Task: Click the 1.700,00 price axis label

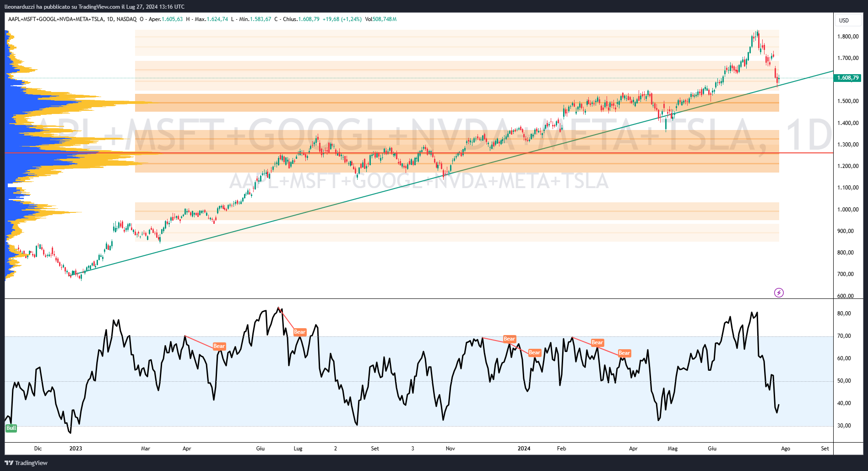Action: (848, 58)
